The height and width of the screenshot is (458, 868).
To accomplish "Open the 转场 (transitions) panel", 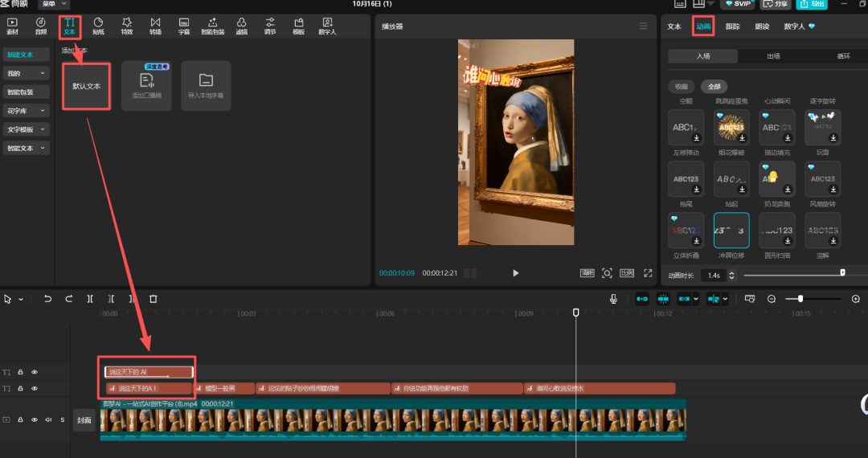I will (155, 26).
